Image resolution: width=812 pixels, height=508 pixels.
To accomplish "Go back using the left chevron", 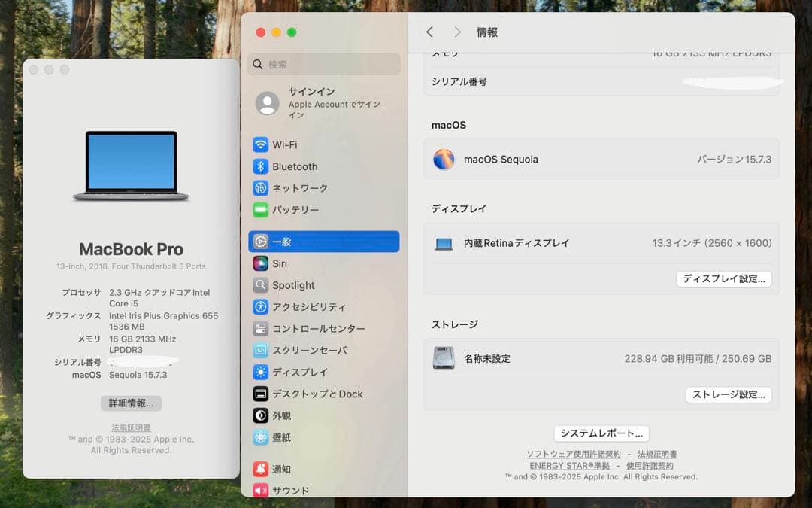I will pos(429,32).
